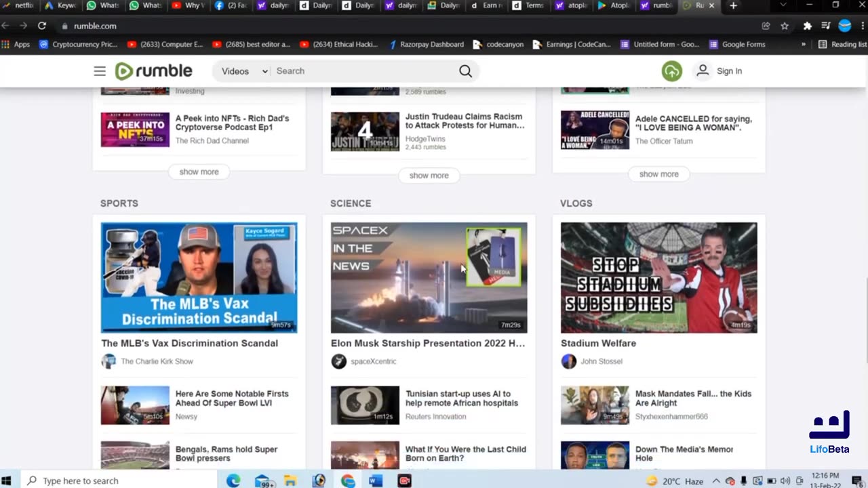Open the Adele Cancelled video thumbnail

coord(595,129)
